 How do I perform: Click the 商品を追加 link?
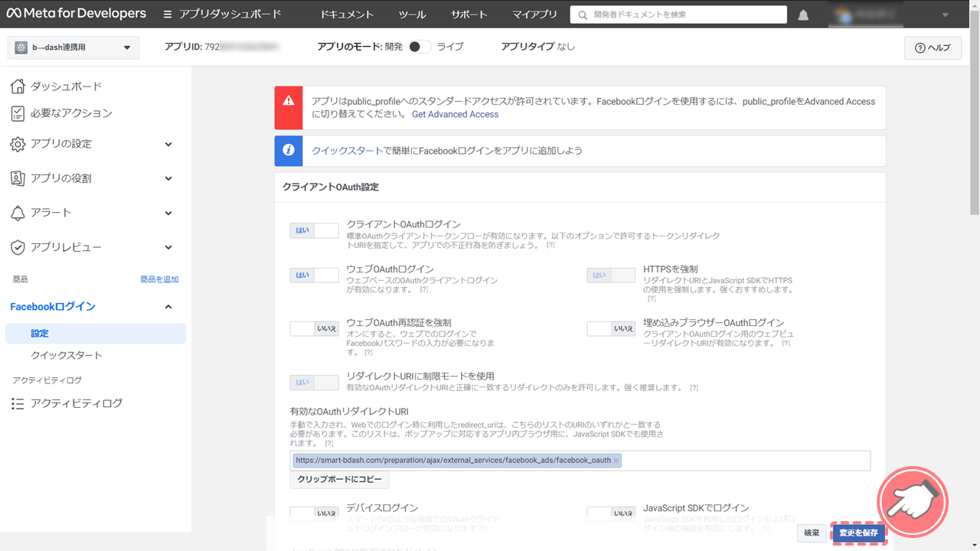(159, 279)
